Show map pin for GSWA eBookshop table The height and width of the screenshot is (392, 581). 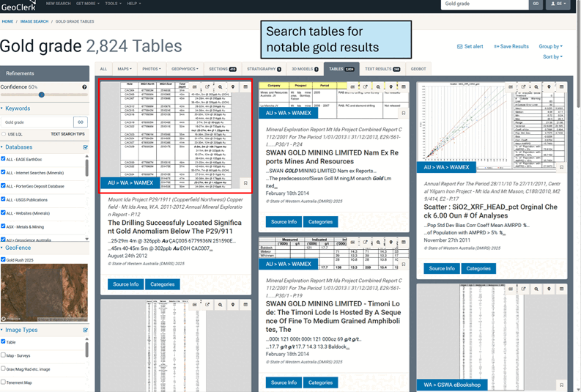pyautogui.click(x=549, y=289)
